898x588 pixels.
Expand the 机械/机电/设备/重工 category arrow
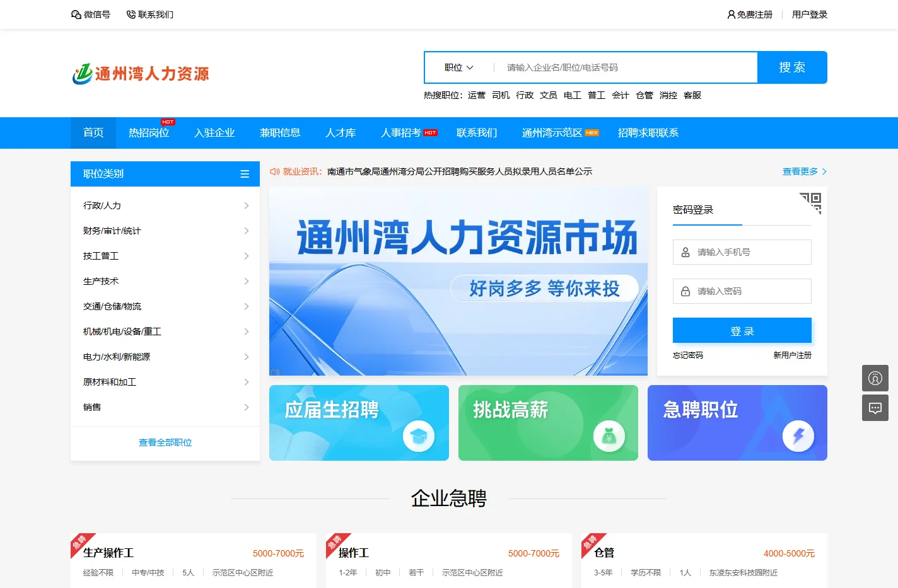point(247,331)
